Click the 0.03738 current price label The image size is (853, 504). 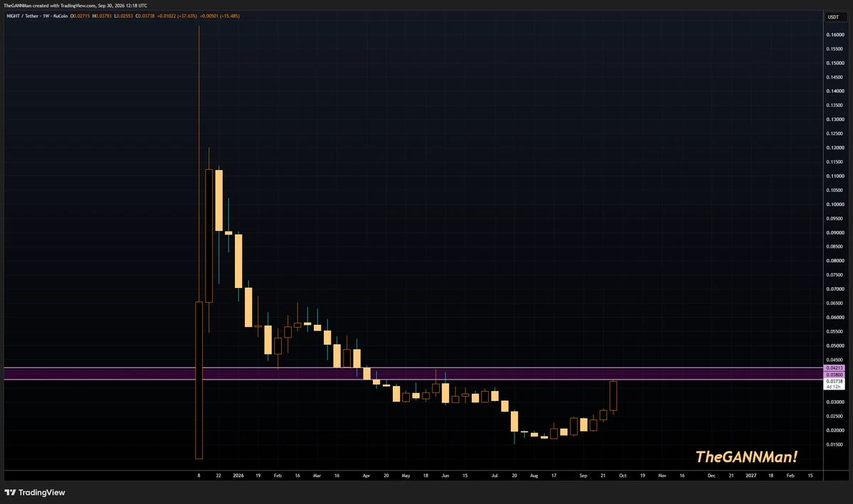835,381
